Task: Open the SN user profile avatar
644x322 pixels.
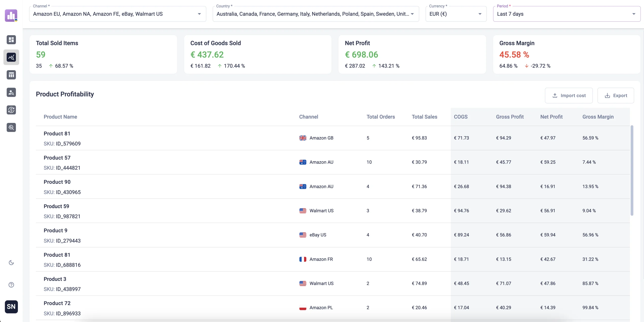Action: click(x=11, y=307)
